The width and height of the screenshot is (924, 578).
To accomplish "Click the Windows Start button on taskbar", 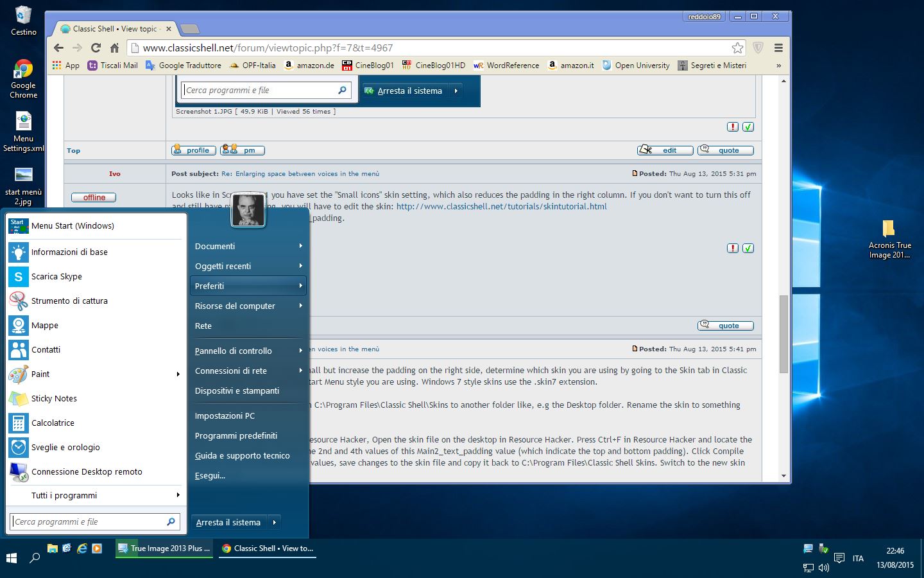I will click(12, 558).
